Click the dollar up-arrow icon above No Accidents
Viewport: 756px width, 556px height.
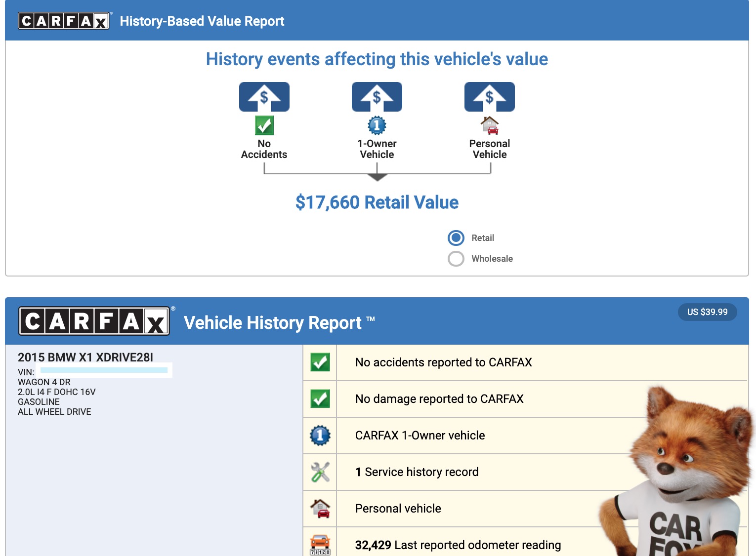pos(264,97)
